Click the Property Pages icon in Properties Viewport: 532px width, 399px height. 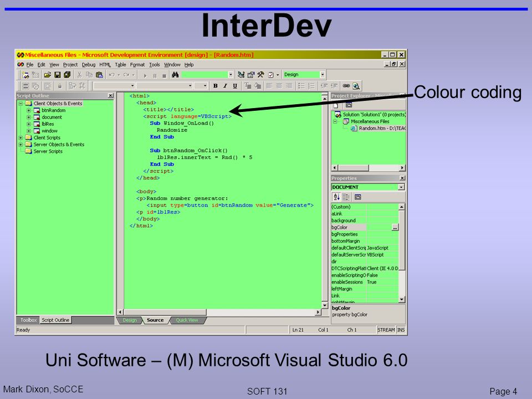click(357, 197)
